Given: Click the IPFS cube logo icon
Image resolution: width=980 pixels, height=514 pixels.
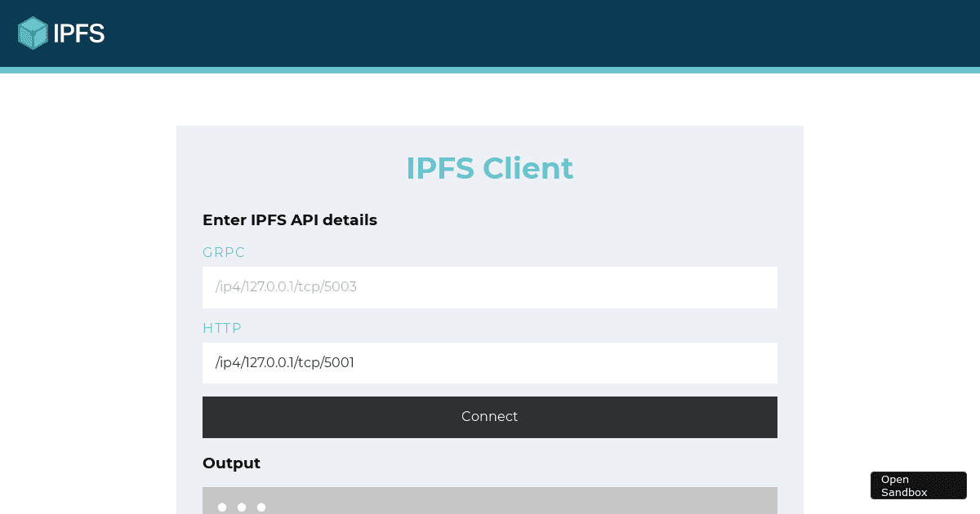Looking at the screenshot, I should pos(33,33).
